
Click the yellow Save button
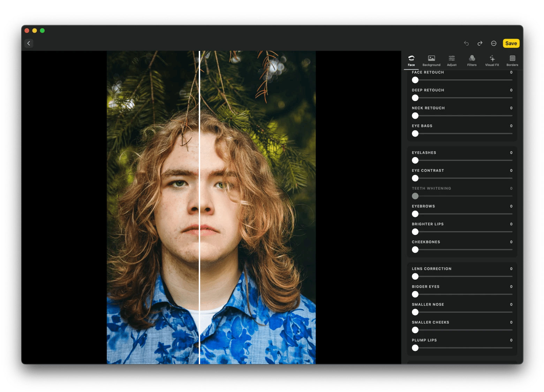coord(511,43)
